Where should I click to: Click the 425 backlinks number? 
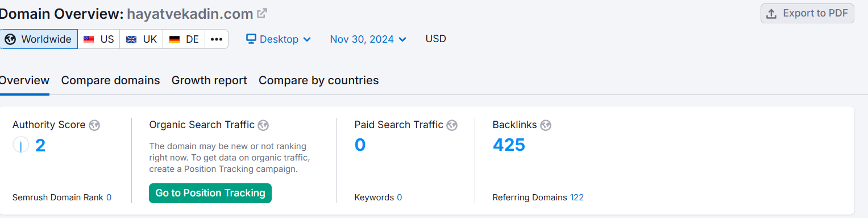[509, 145]
